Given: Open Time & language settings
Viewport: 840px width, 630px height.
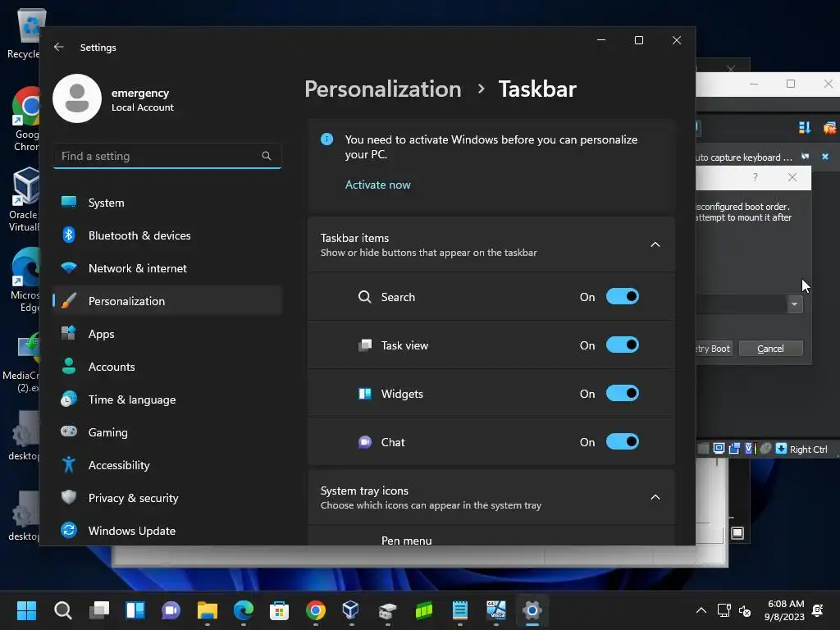Looking at the screenshot, I should point(167,399).
